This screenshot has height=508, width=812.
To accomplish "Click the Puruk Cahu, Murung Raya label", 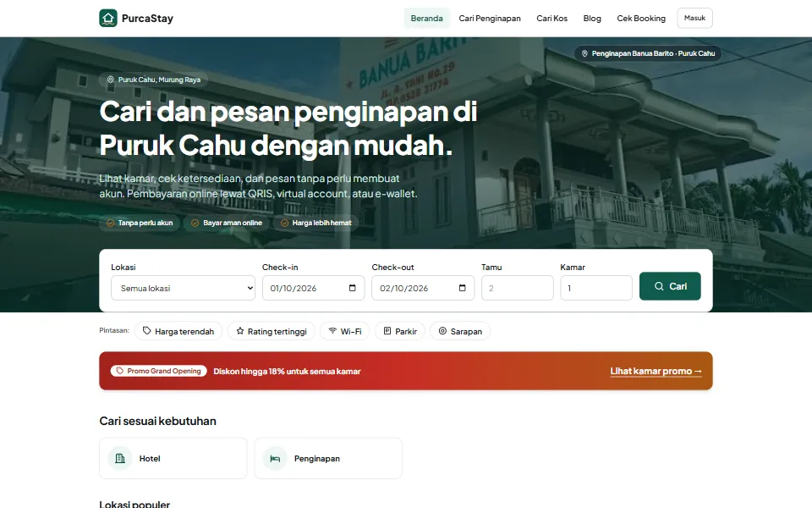I will (159, 80).
